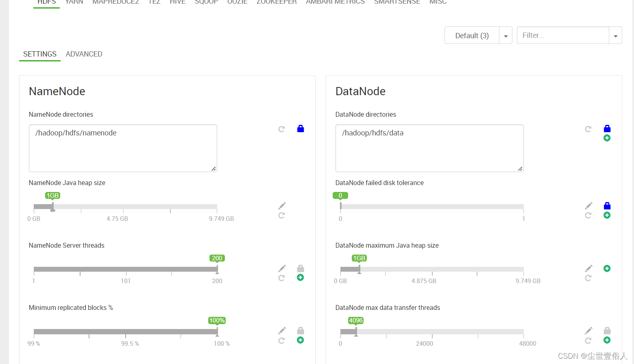Add override for Minimum replicated blocks %

[301, 340]
